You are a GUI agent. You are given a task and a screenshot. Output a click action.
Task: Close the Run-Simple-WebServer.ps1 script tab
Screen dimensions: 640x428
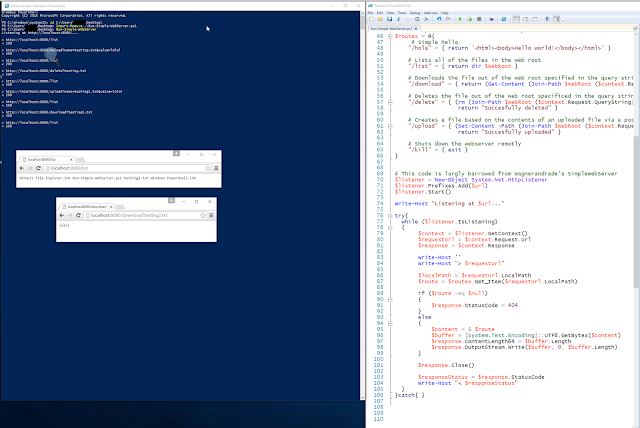pyautogui.click(x=416, y=29)
